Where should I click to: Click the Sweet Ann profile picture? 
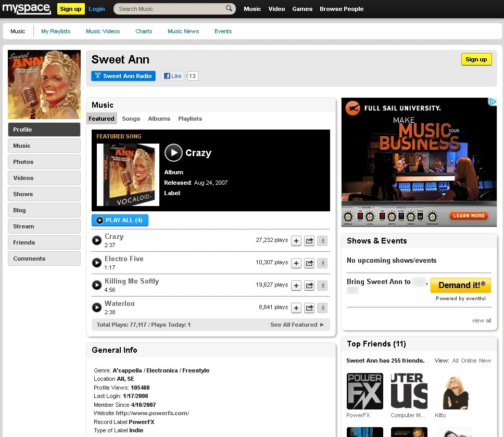coord(44,84)
